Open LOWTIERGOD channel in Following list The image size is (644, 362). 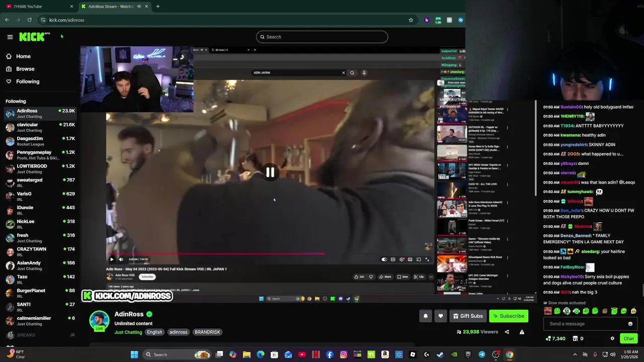point(39,168)
